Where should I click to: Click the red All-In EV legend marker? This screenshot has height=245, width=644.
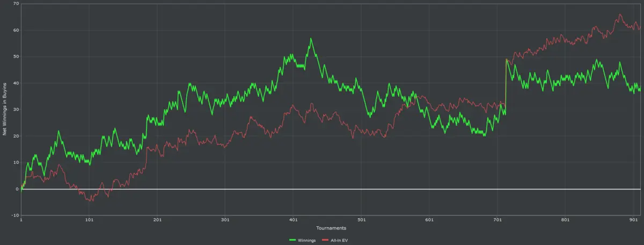[x=325, y=239]
